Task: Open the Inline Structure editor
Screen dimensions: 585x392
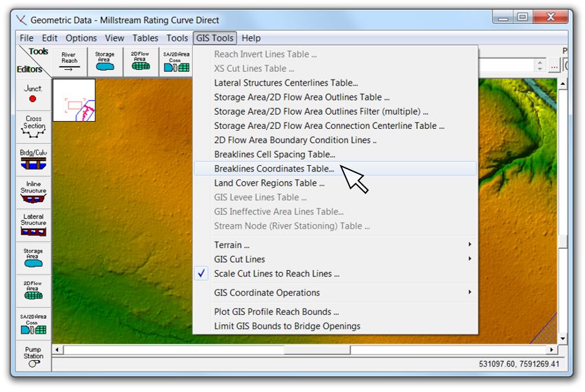Action: (33, 192)
